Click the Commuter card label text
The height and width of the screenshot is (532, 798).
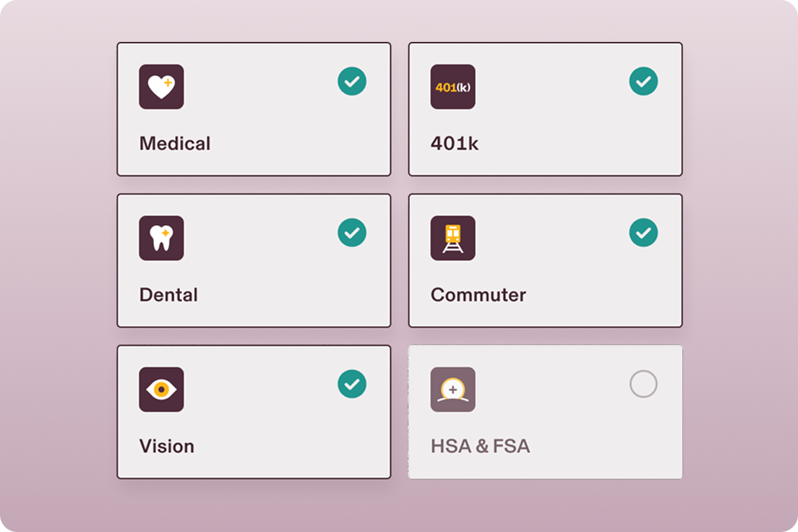click(479, 294)
